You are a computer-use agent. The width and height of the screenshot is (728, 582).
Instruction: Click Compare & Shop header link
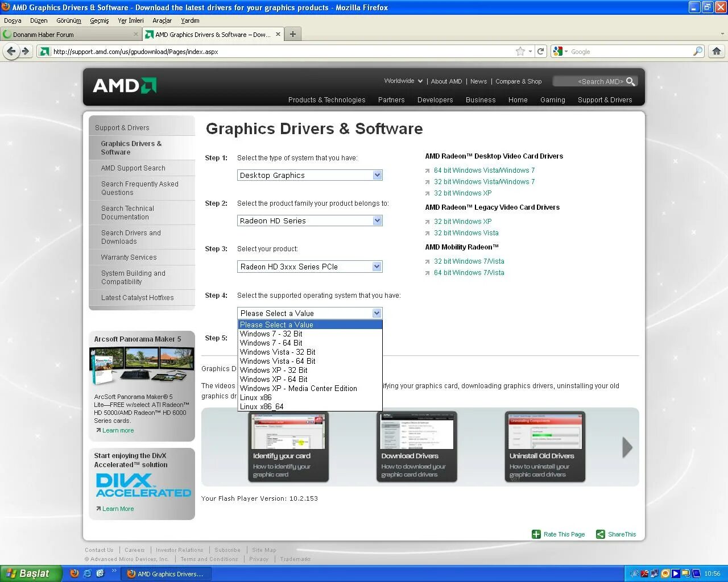click(518, 81)
